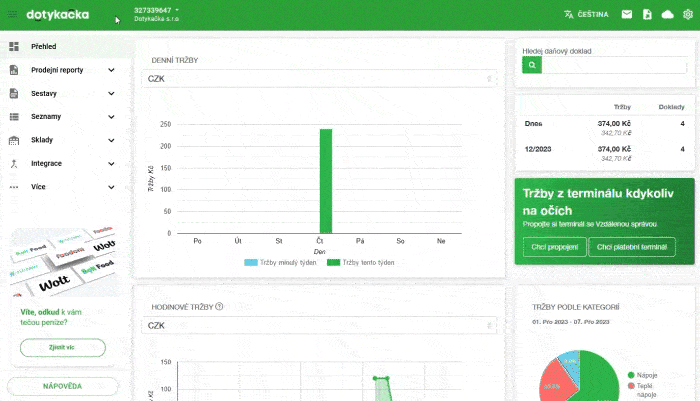Open the CZK currency dropdown under Denní tržby
Screen dimensions: 700x401
(318, 78)
